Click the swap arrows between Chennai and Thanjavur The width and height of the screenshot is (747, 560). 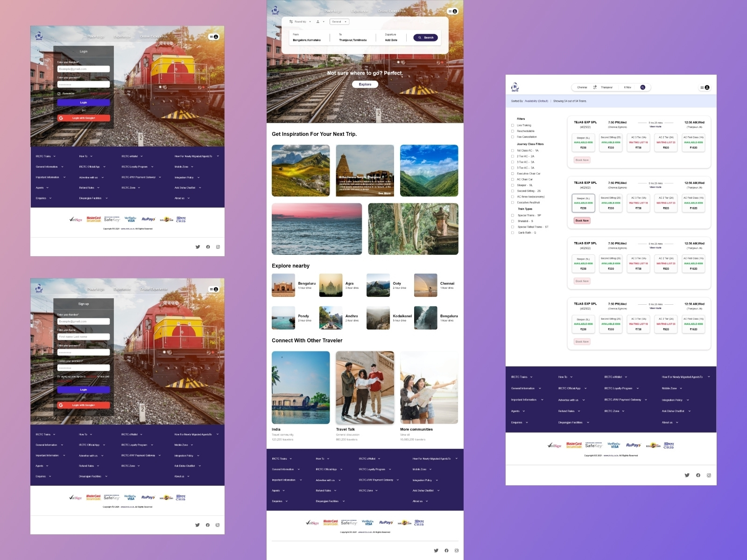click(594, 87)
